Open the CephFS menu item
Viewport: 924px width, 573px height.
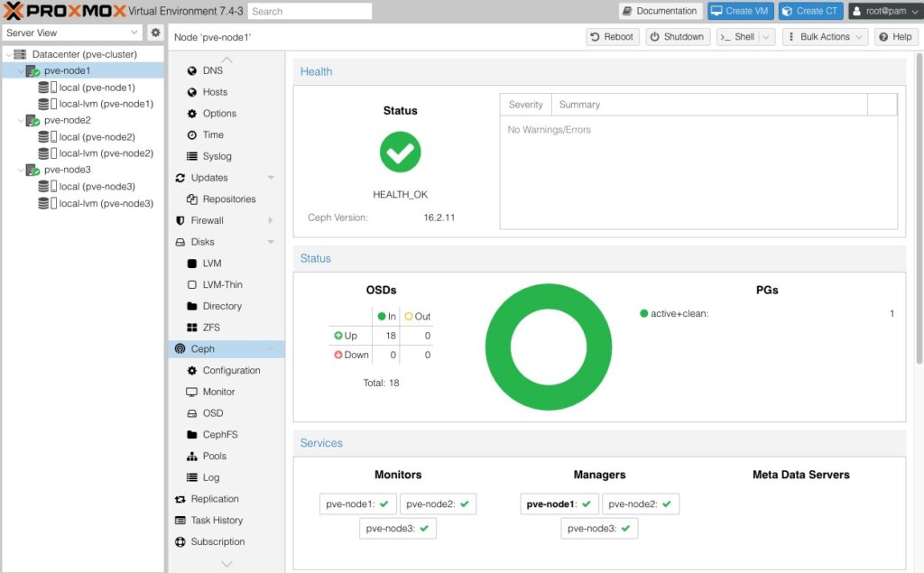click(226, 434)
